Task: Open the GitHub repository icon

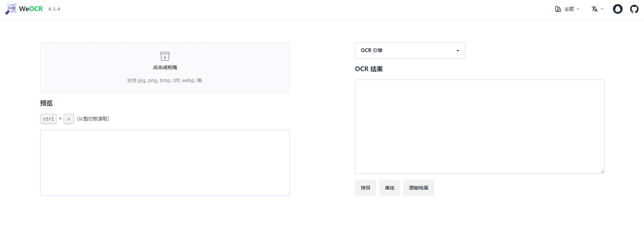Action: coord(634,9)
